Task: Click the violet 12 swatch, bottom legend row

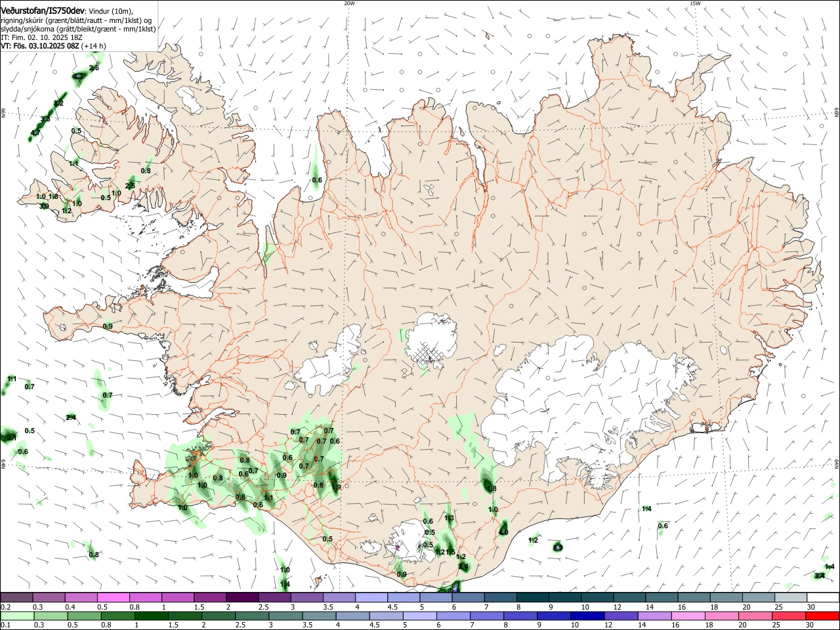Action: pyautogui.click(x=621, y=616)
